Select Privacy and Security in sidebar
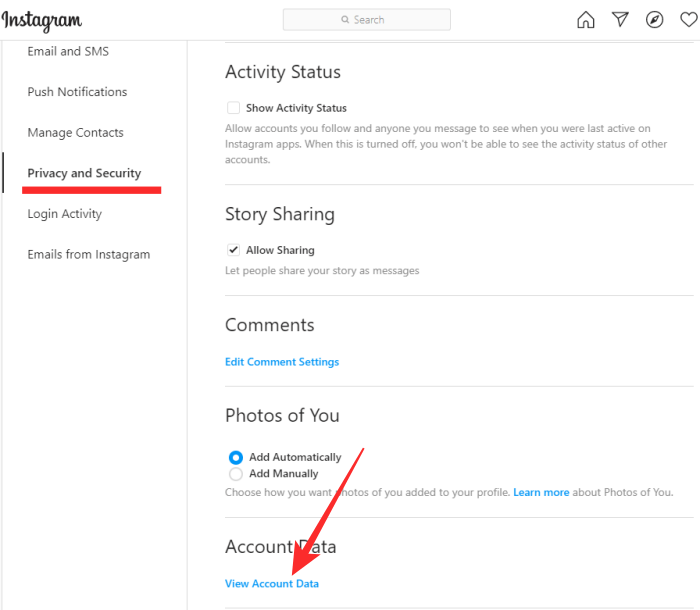 [84, 173]
